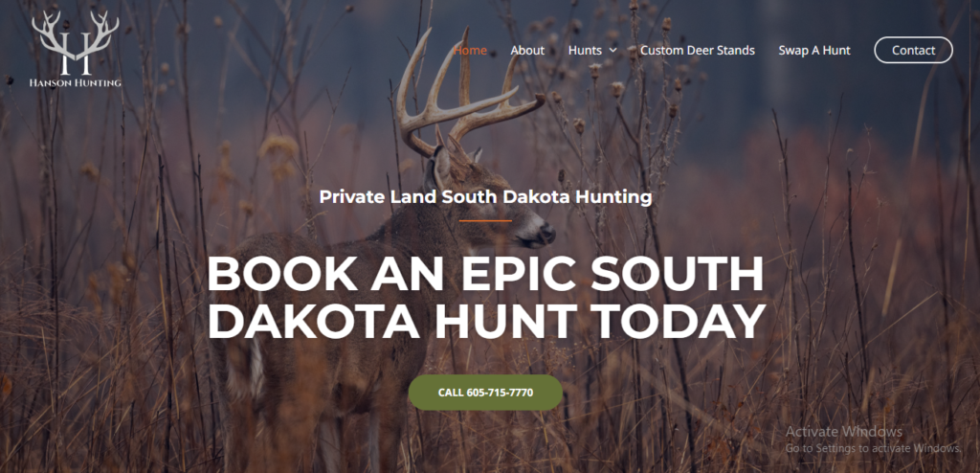The width and height of the screenshot is (980, 473).
Task: Click the BOOK AN EPIC SOUTH heading line
Action: [485, 274]
